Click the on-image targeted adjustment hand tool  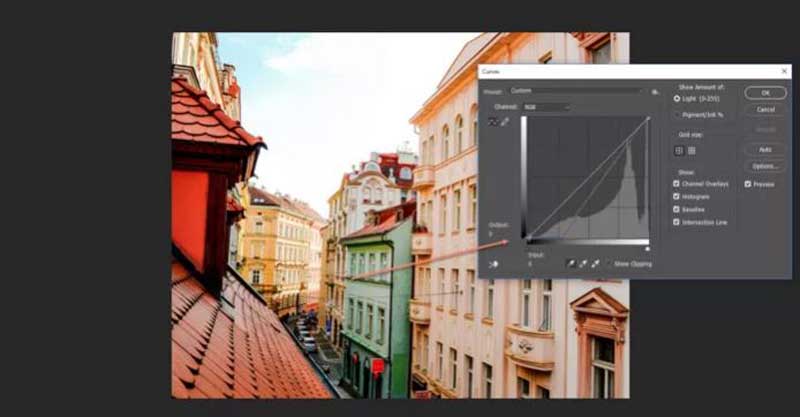[x=493, y=264]
